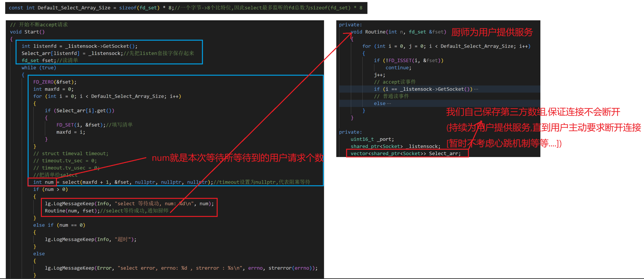Click the 'fd_set fset;' declaration
This screenshot has height=279, width=644.
[39, 60]
